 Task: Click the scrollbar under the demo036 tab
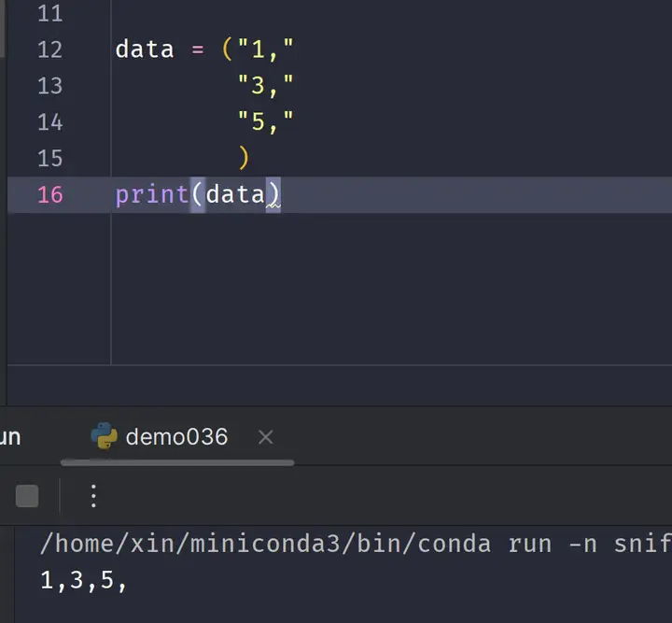click(177, 462)
